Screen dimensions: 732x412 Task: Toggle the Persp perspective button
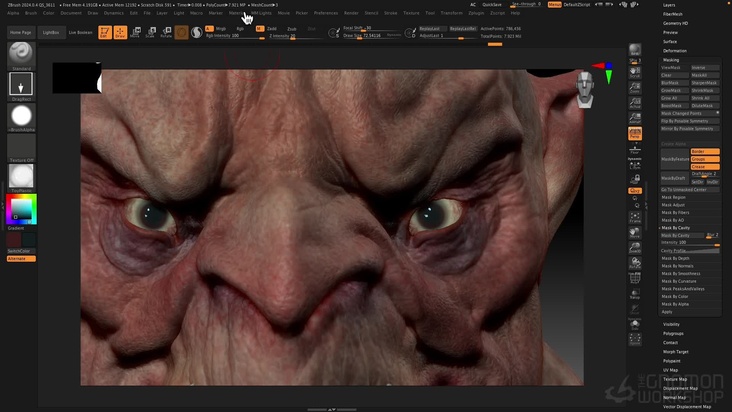tap(635, 133)
